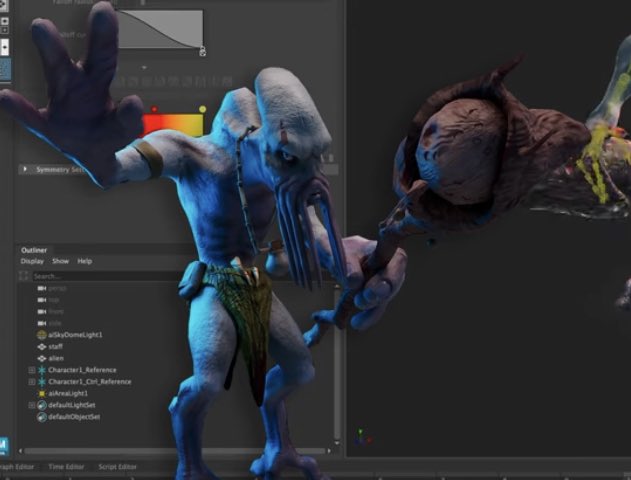Click the transform icon beside alien
This screenshot has height=480, width=631.
42,358
